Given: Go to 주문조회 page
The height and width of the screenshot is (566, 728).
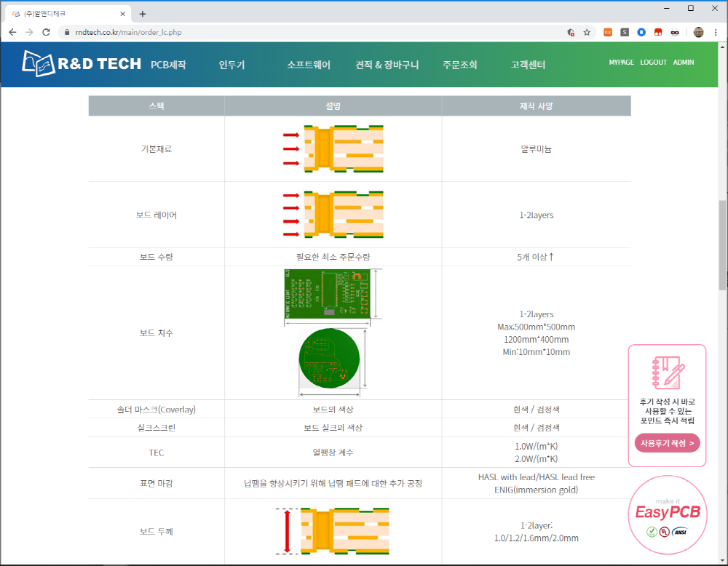Looking at the screenshot, I should [459, 65].
